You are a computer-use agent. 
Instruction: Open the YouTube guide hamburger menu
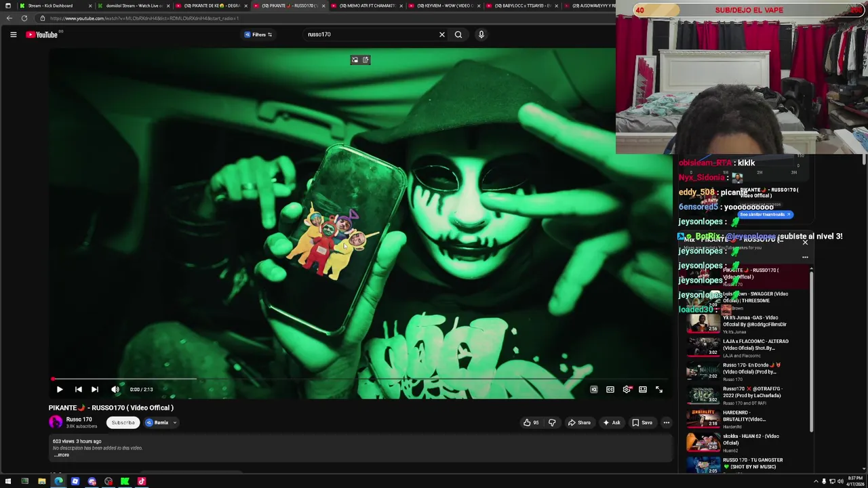(13, 35)
